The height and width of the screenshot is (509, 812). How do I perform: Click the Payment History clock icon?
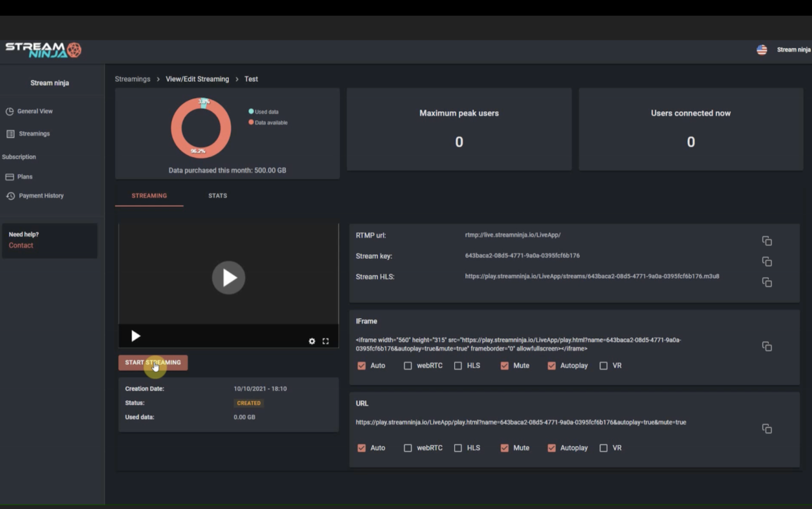10,196
